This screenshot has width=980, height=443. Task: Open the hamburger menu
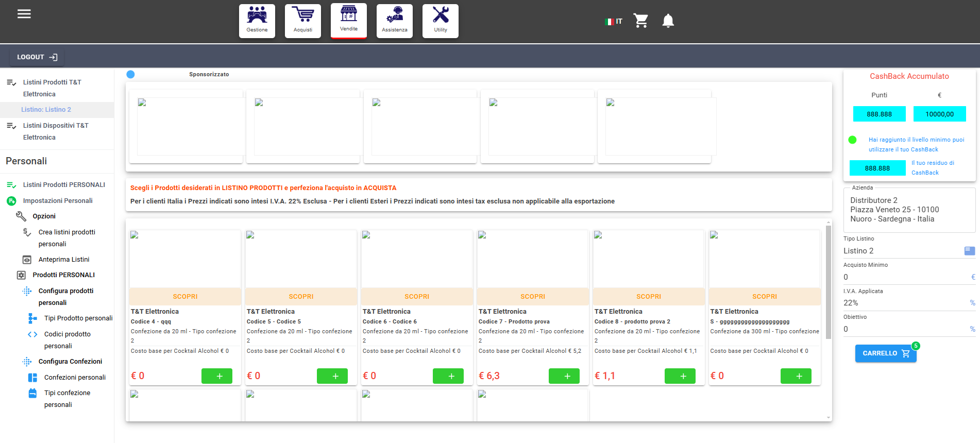tap(24, 14)
